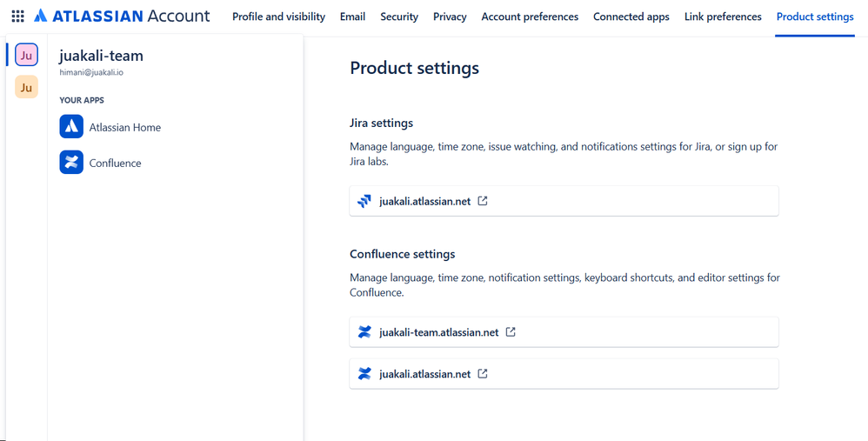Click external link icon in last Confluence row
868x441 pixels.
(x=483, y=373)
